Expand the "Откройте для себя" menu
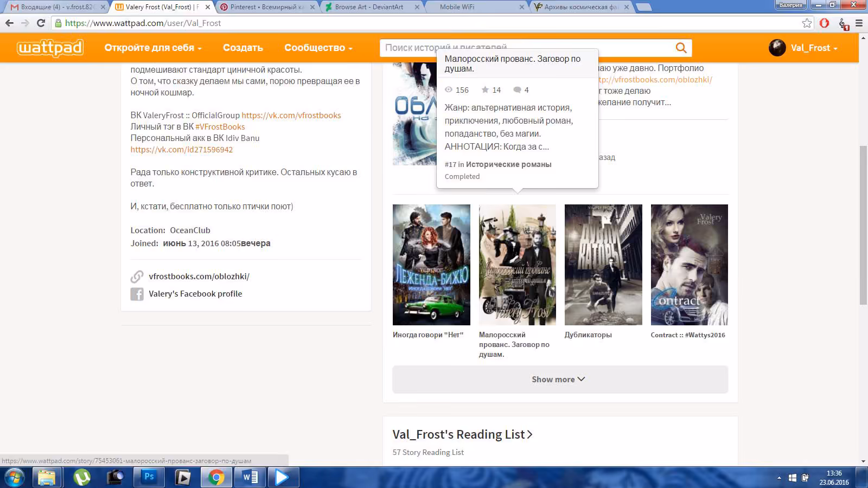Image resolution: width=868 pixels, height=488 pixels. coord(153,48)
